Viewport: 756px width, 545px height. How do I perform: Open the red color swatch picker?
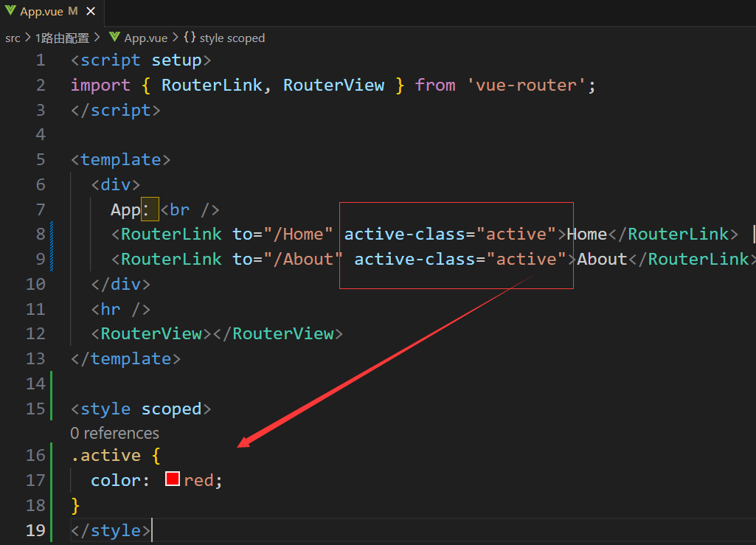[x=172, y=479]
